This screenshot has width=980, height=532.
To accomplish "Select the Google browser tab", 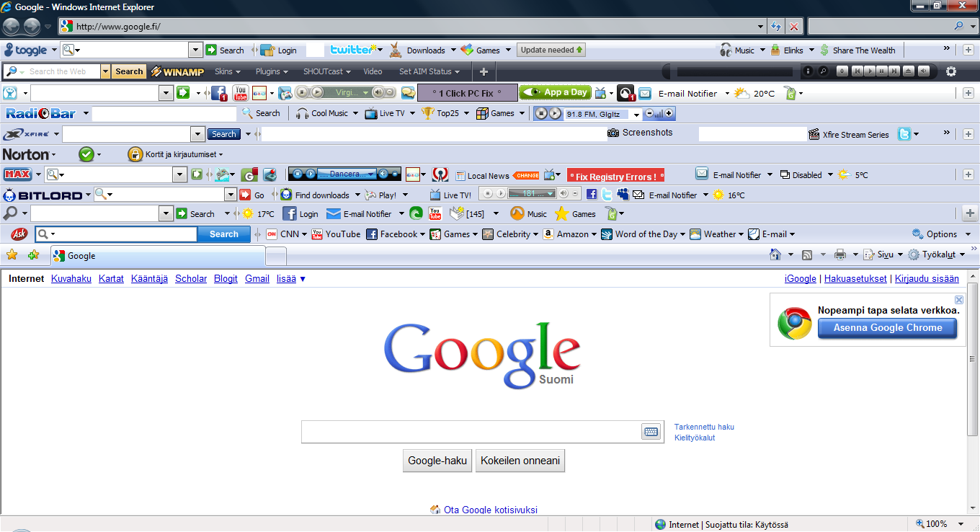I will pos(157,256).
